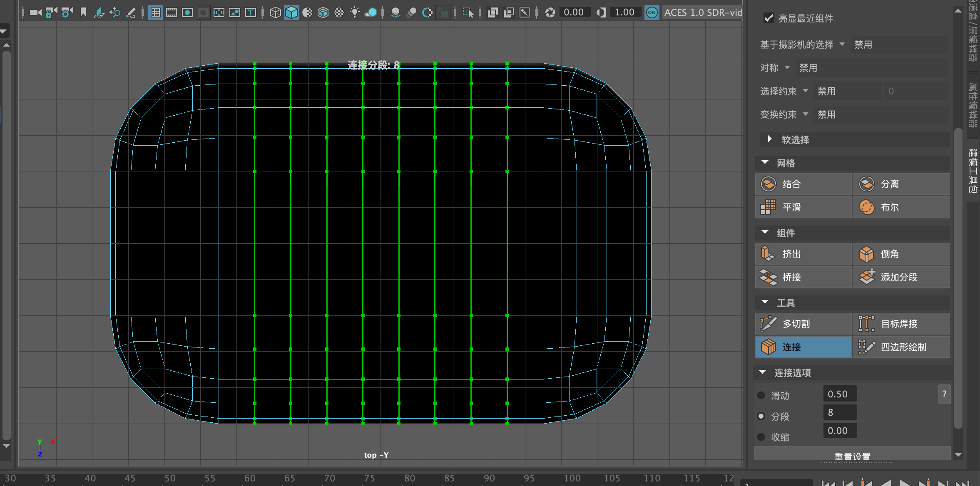Open the Symmetry dropdown arrow
The width and height of the screenshot is (980, 486).
787,67
